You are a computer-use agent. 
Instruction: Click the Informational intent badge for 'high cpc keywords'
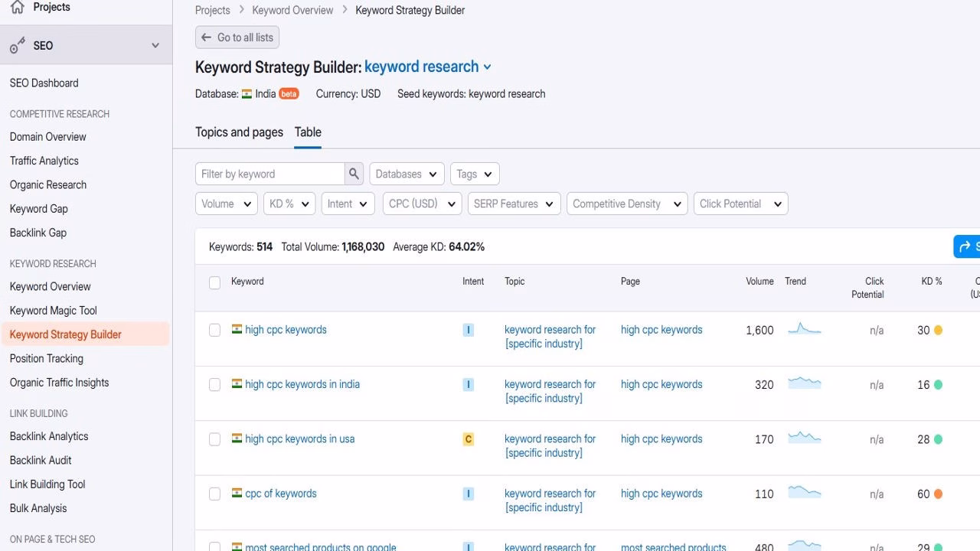(468, 330)
